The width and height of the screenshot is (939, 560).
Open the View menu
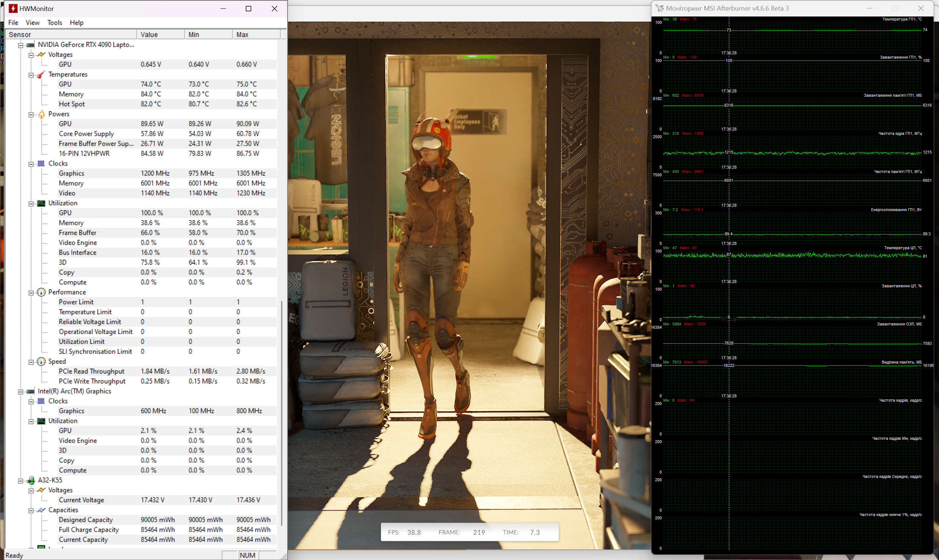tap(33, 23)
